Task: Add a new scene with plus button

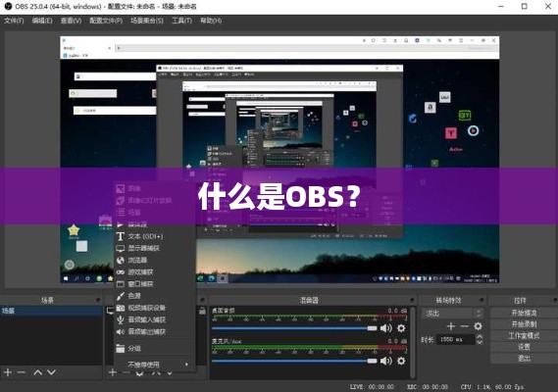Action: (x=8, y=372)
